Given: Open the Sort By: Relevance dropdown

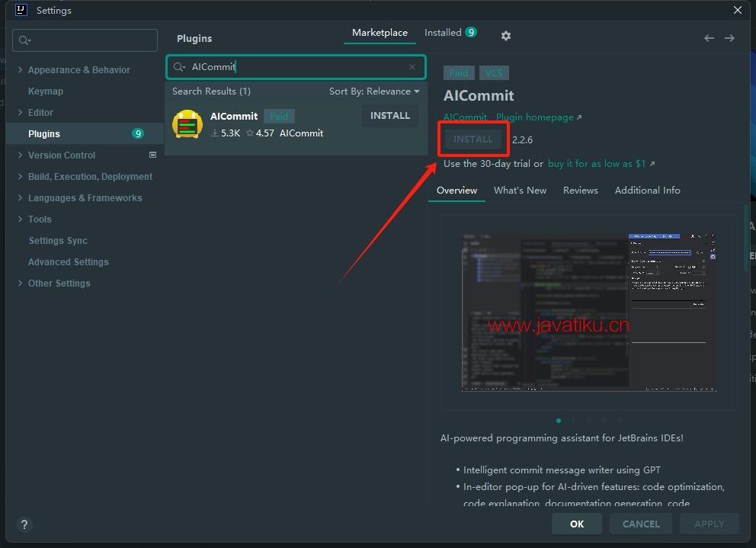Looking at the screenshot, I should (374, 91).
